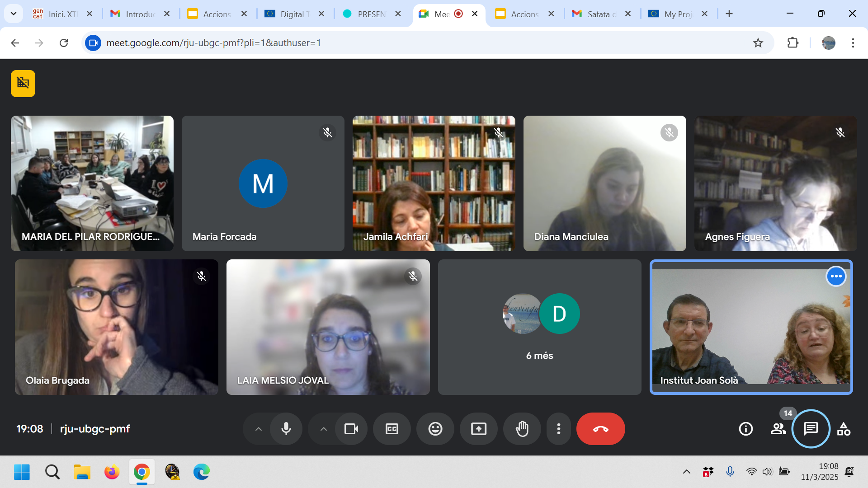Switch to the My Proj tab

[673, 14]
